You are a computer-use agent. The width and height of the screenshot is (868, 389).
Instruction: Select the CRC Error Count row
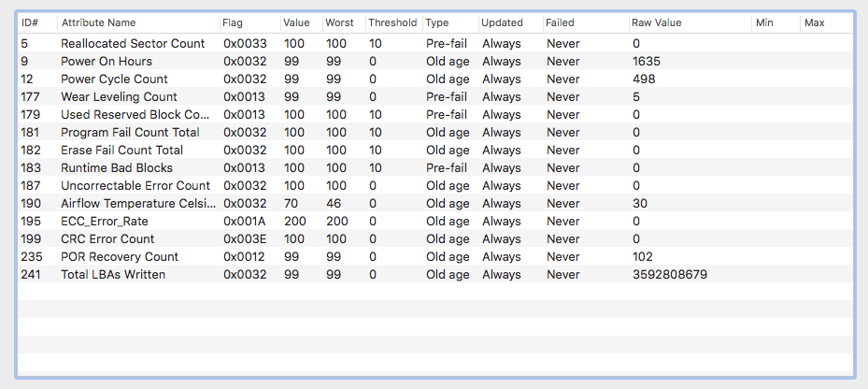(435, 238)
